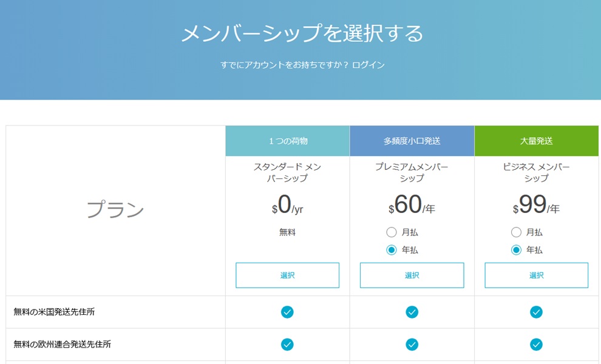This screenshot has height=364, width=601.
Task: Click the ログイン link in the header
Action: (368, 65)
